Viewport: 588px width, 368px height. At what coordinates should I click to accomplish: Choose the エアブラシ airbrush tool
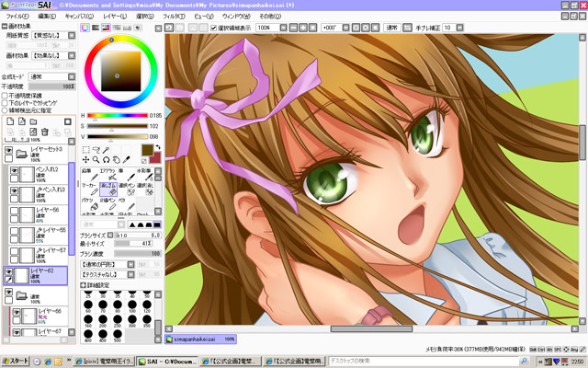pos(108,175)
